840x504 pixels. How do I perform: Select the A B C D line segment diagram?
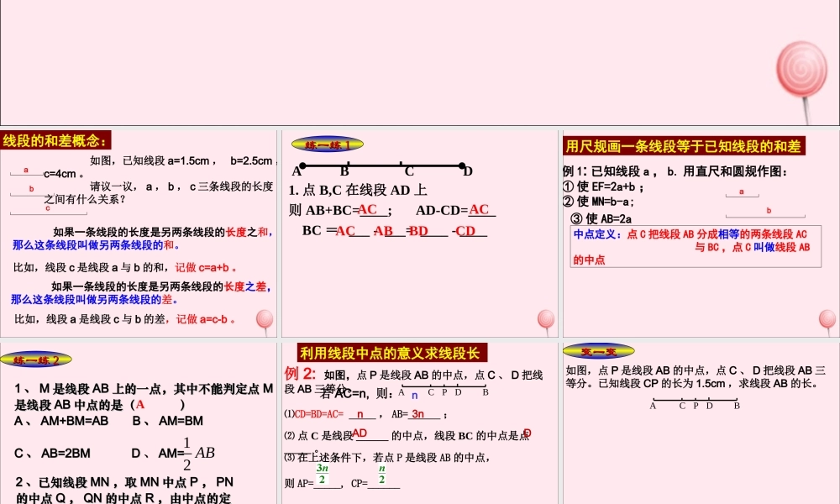tap(382, 169)
